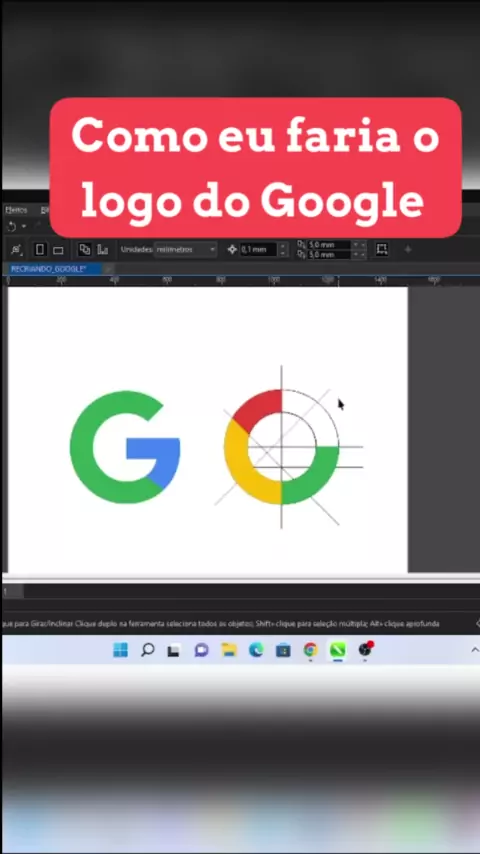Click the all pages layout icon
480x854 pixels.
click(84, 249)
